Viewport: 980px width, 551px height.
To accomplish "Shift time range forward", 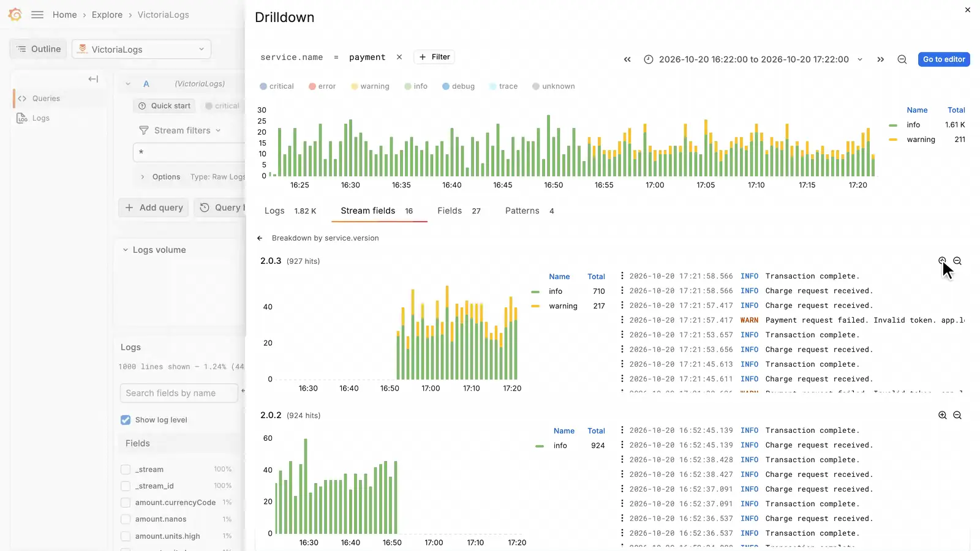I will [881, 59].
